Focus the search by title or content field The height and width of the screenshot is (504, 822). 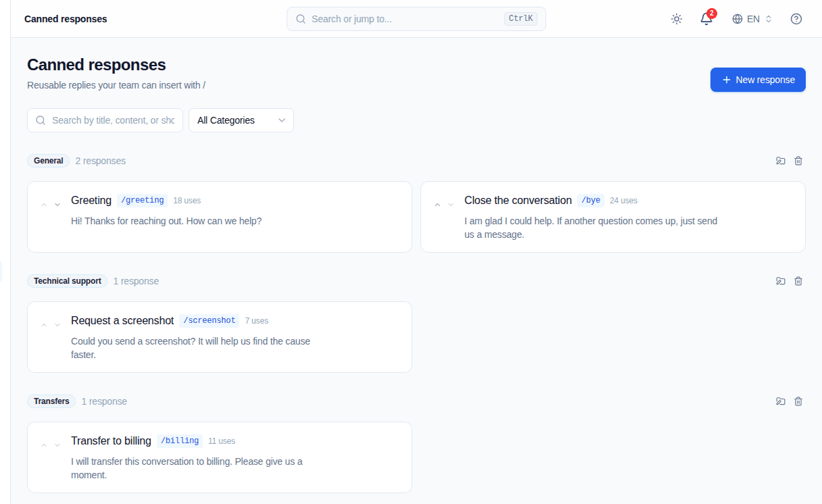point(105,120)
